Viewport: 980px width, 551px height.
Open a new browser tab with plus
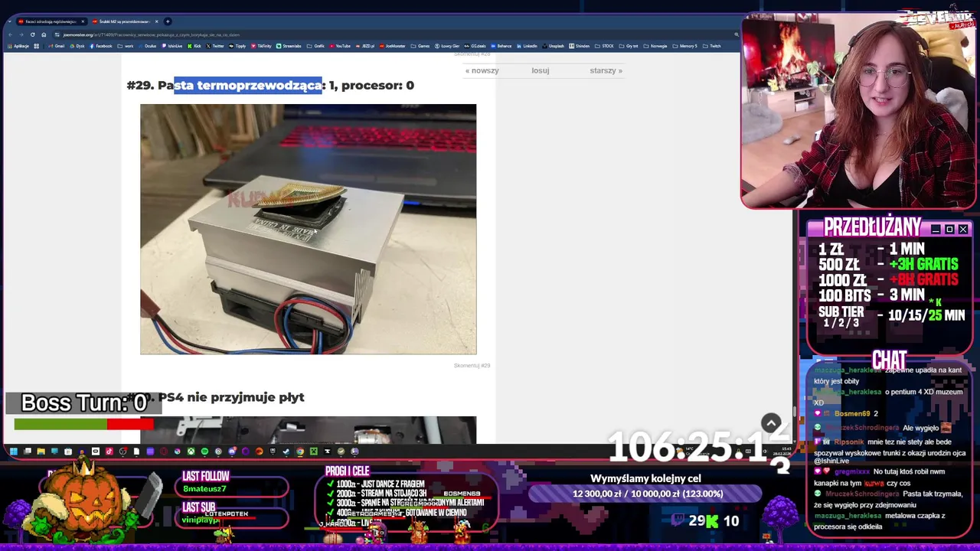[168, 21]
